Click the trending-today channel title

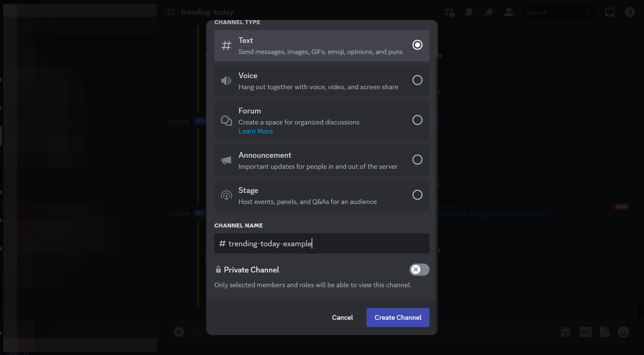207,12
